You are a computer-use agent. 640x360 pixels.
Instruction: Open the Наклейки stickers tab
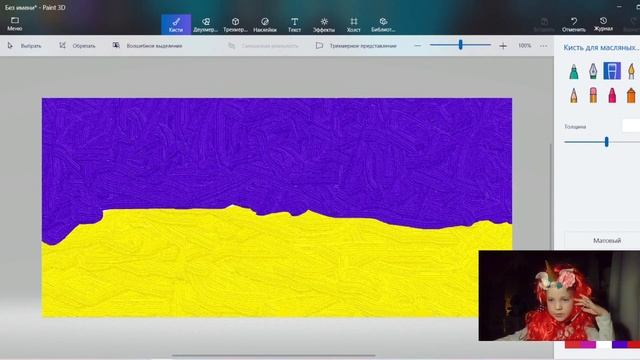tap(264, 24)
